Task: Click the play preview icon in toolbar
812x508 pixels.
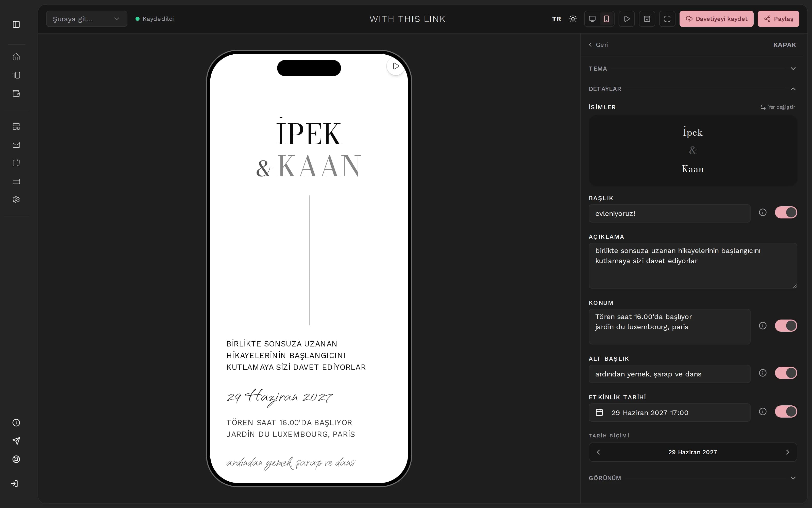Action: coord(627,19)
